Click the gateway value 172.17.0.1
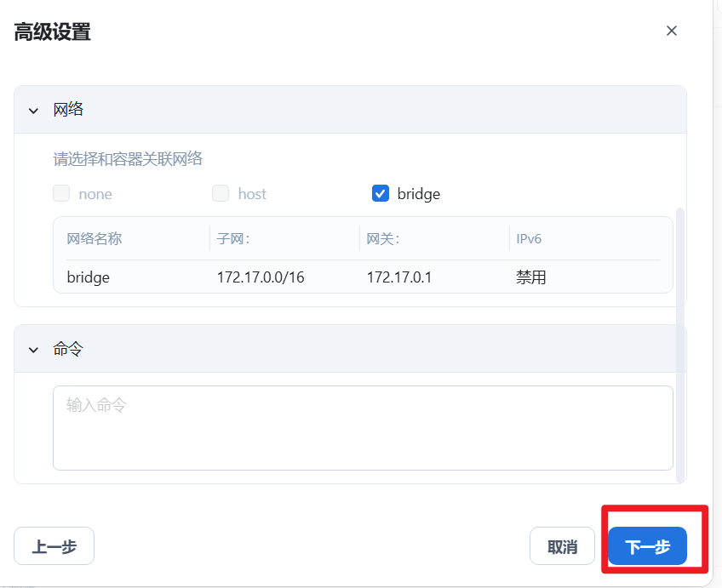Screen dimensions: 722x588 click(x=399, y=277)
